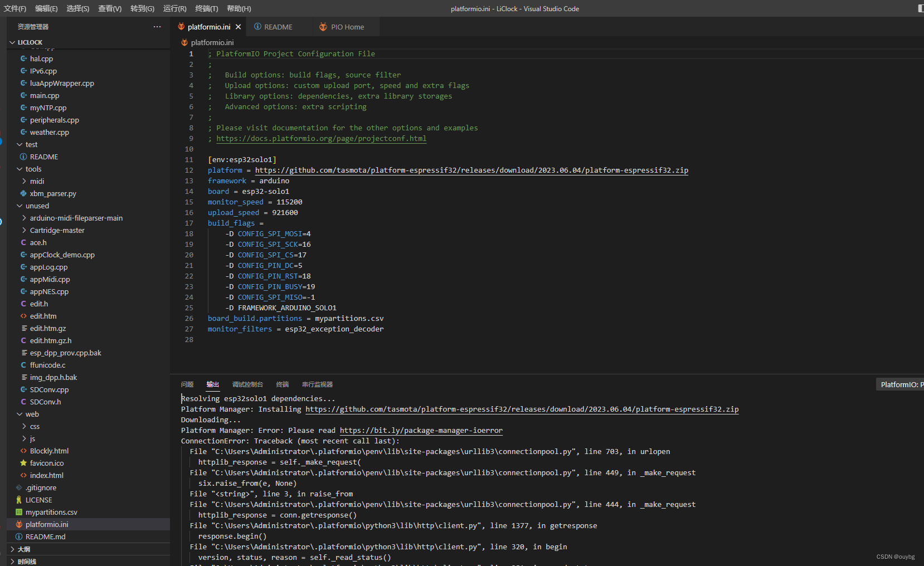
Task: Open peripherals.cpp file
Action: click(55, 120)
